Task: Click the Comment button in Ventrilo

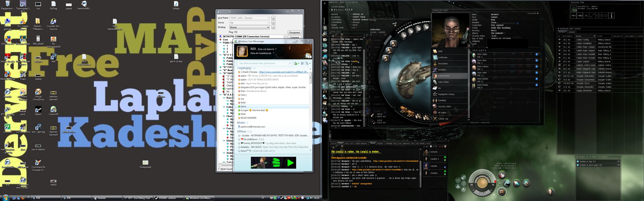Action: pyautogui.click(x=295, y=38)
